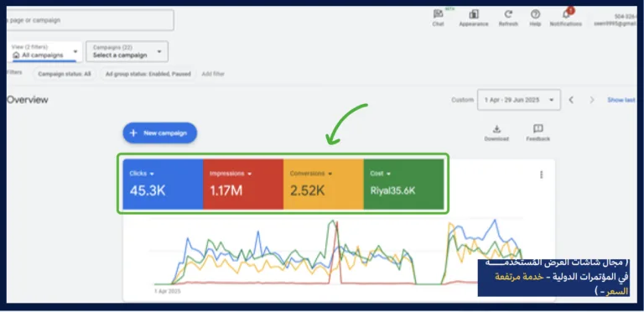The image size is (644, 312).
Task: Click the Ad group status filter chip
Action: (x=148, y=75)
